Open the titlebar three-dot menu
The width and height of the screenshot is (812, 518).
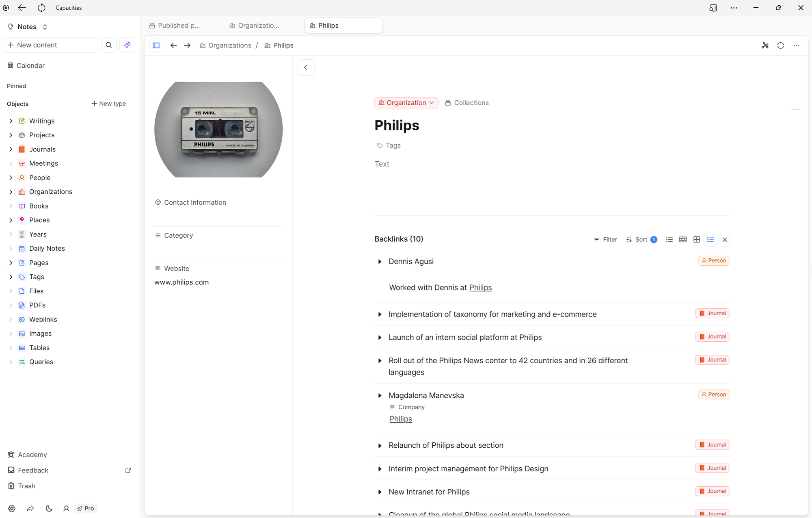pyautogui.click(x=734, y=8)
